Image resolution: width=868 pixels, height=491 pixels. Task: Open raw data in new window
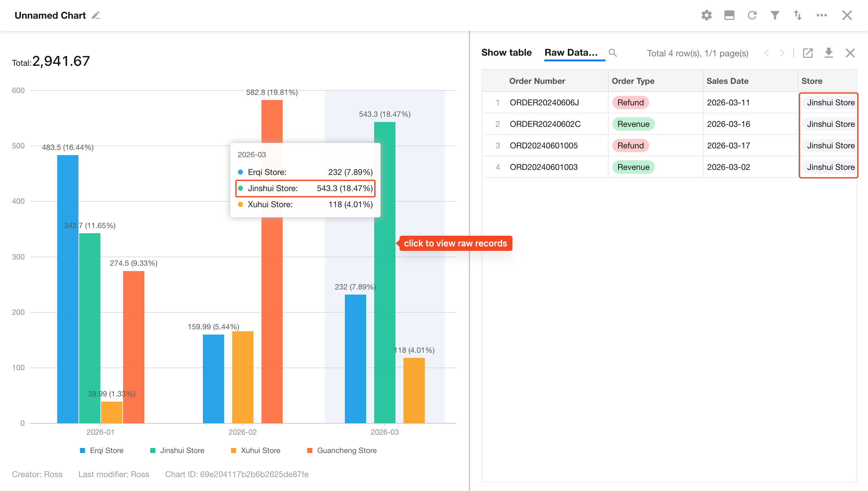pos(808,53)
